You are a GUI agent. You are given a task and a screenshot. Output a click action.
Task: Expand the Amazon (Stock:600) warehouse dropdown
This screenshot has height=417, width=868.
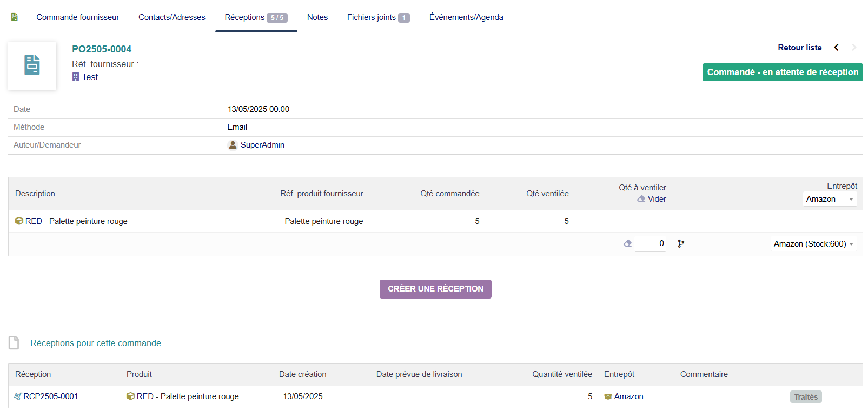coord(813,244)
